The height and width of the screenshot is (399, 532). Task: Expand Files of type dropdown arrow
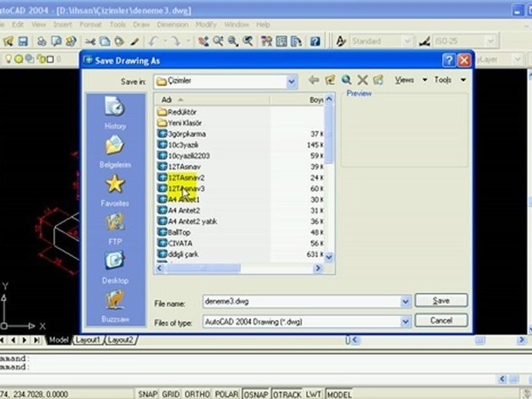[x=405, y=321]
